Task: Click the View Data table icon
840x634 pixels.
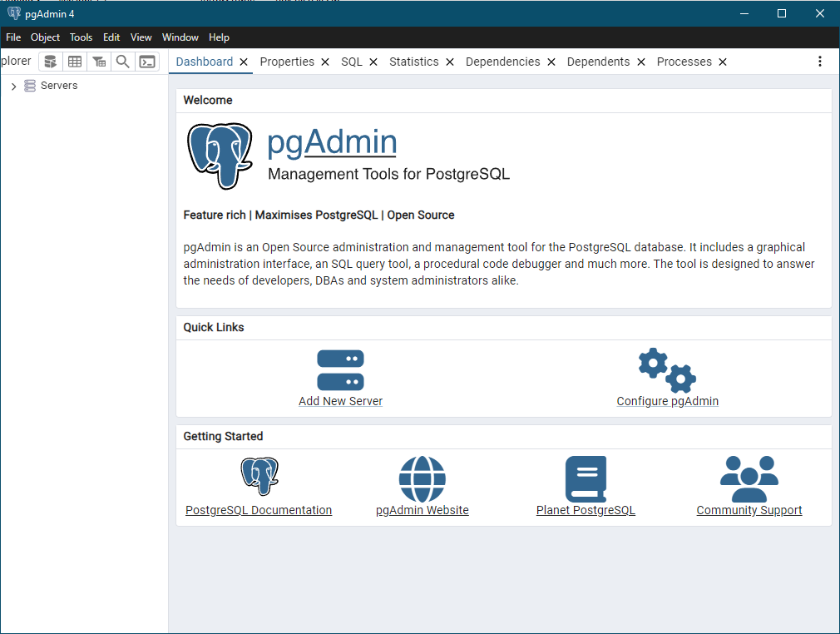Action: [75, 62]
